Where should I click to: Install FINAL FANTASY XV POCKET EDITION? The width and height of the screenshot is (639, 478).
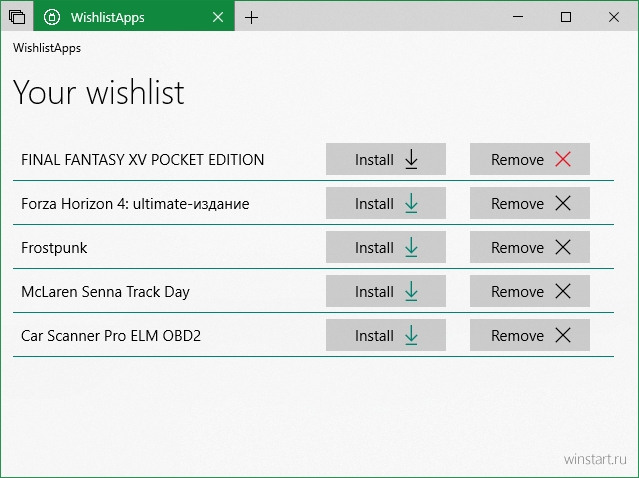[x=385, y=159]
